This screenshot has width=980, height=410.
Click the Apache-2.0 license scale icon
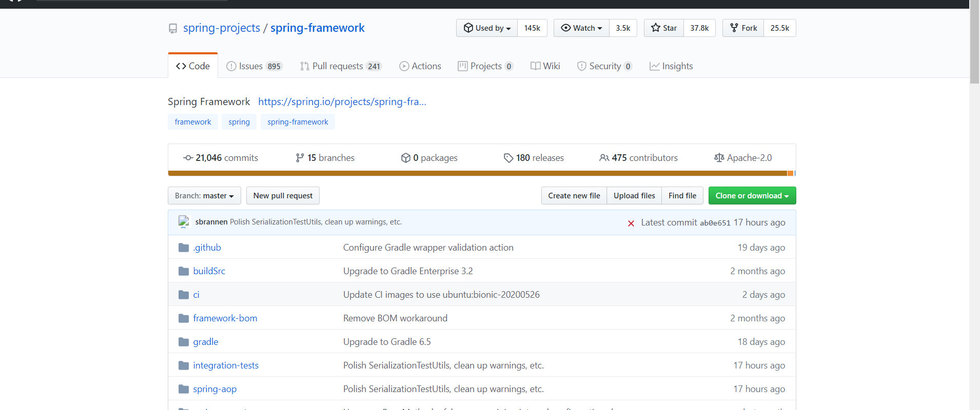pyautogui.click(x=719, y=158)
